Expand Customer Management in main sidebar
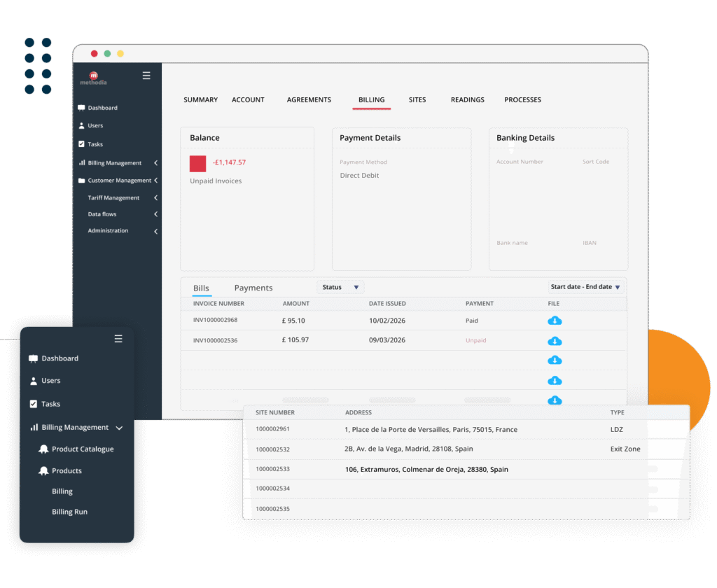The width and height of the screenshot is (717, 588). pyautogui.click(x=155, y=181)
